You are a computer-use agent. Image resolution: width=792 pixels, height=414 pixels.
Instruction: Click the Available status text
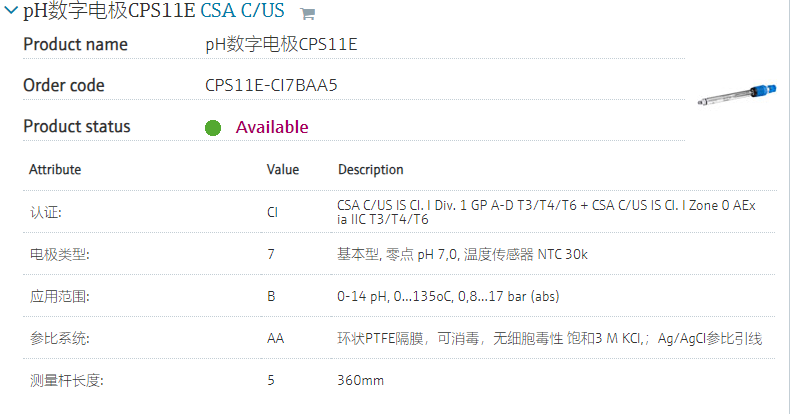(x=272, y=127)
